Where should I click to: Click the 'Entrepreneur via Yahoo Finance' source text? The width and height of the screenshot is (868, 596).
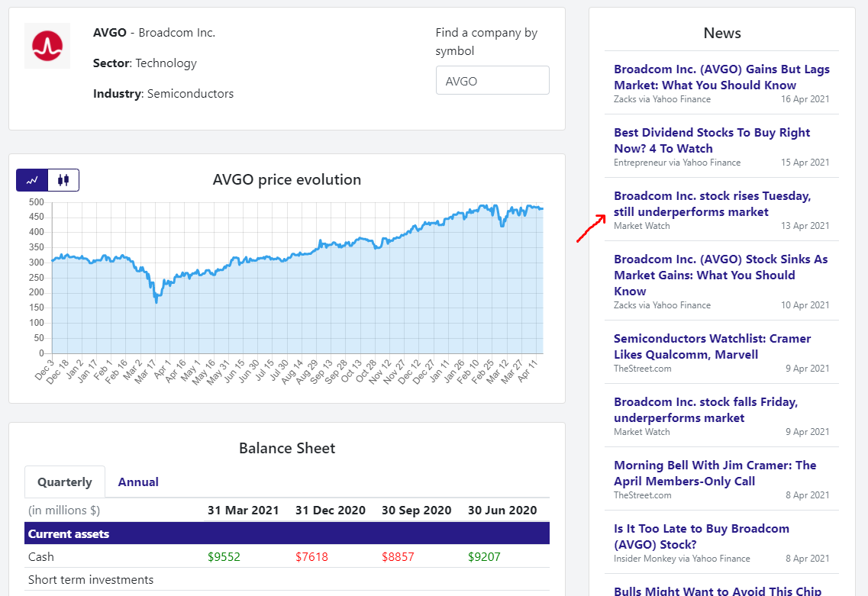click(677, 162)
